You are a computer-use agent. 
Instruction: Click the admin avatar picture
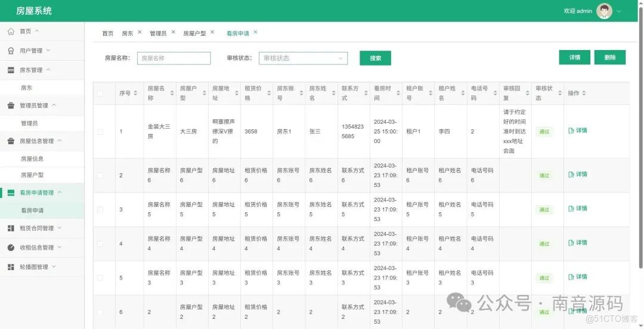tap(604, 11)
